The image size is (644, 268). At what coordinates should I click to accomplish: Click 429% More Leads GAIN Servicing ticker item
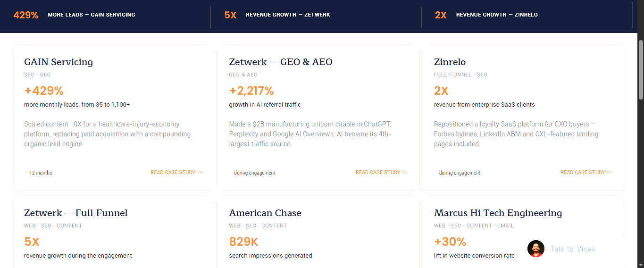coord(75,15)
